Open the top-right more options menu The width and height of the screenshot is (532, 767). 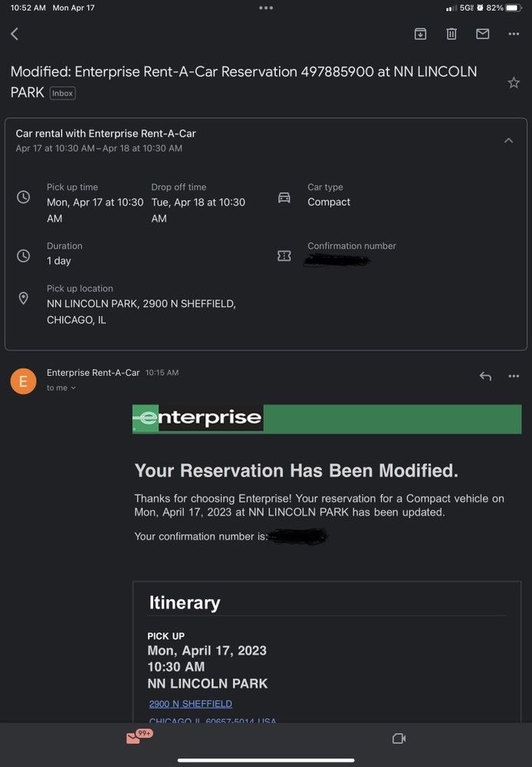(514, 34)
